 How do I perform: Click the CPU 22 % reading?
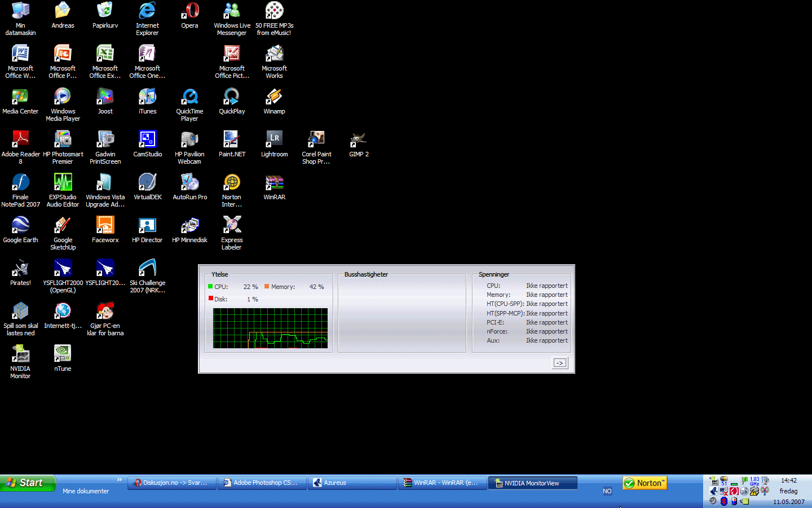click(233, 287)
